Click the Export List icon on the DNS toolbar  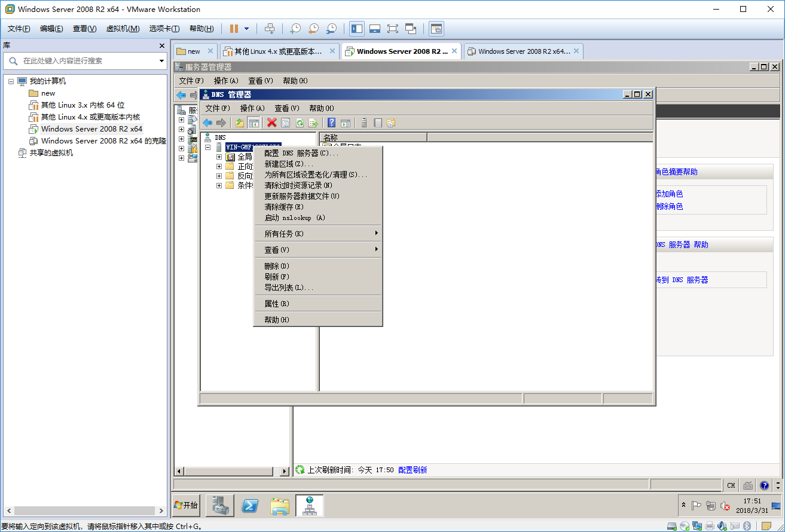[313, 123]
